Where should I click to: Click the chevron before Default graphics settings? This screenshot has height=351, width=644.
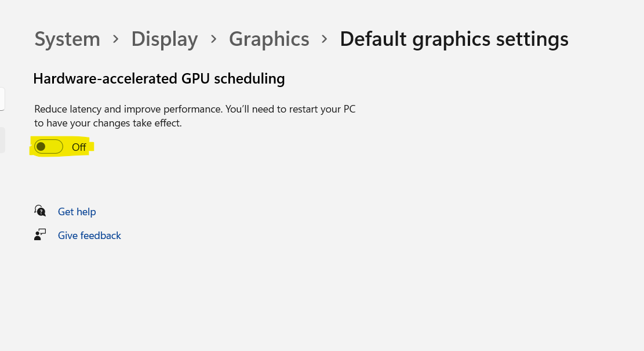click(325, 39)
